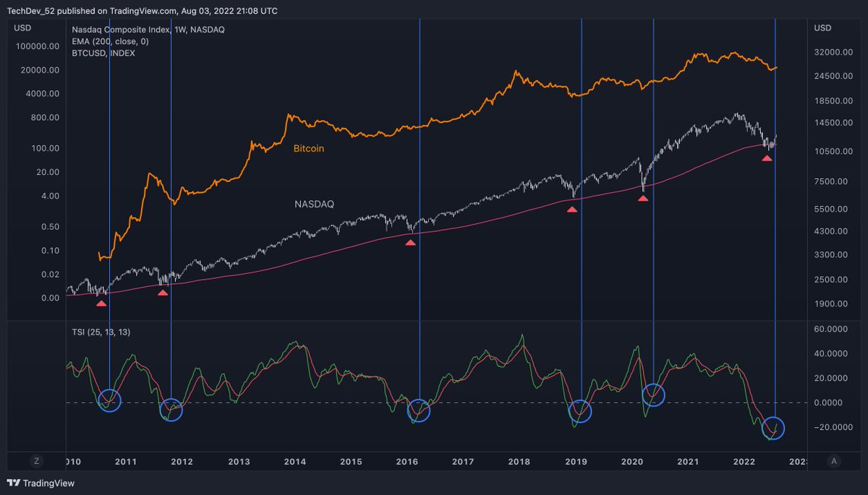This screenshot has width=868, height=495.
Task: Click the 2018 label on time axis
Action: (x=519, y=461)
